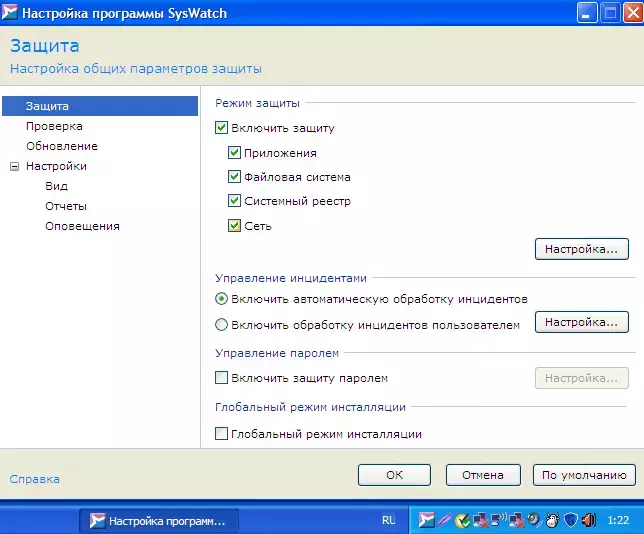Image resolution: width=644 pixels, height=534 pixels.
Task: Select the 'Настройки' tree item
Action: (56, 166)
